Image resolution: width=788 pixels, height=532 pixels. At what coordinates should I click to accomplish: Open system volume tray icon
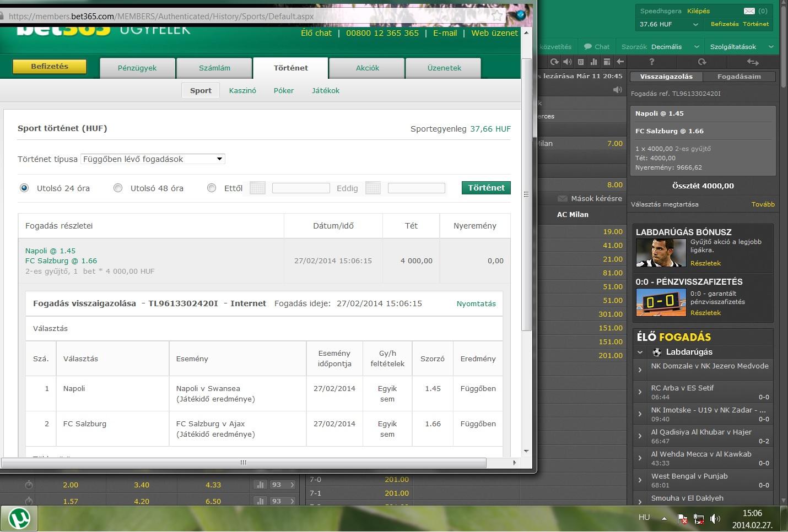tap(715, 518)
